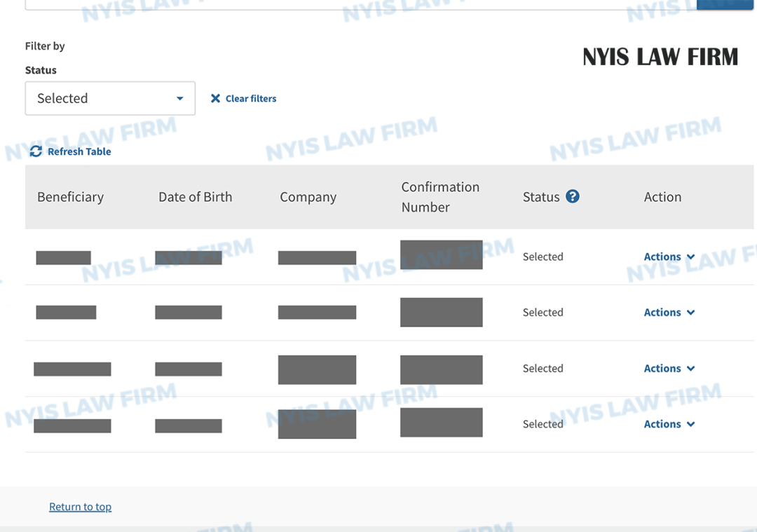Click the Refresh Table icon
The width and height of the screenshot is (757, 532).
36,151
